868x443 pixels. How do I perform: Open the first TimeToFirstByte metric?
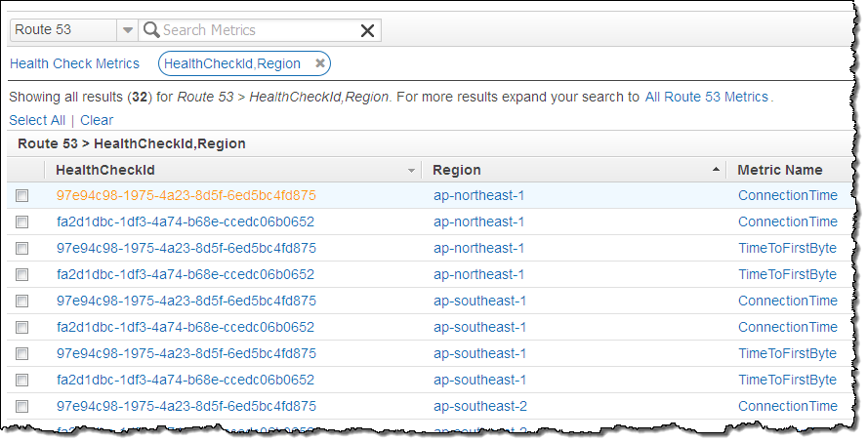787,248
